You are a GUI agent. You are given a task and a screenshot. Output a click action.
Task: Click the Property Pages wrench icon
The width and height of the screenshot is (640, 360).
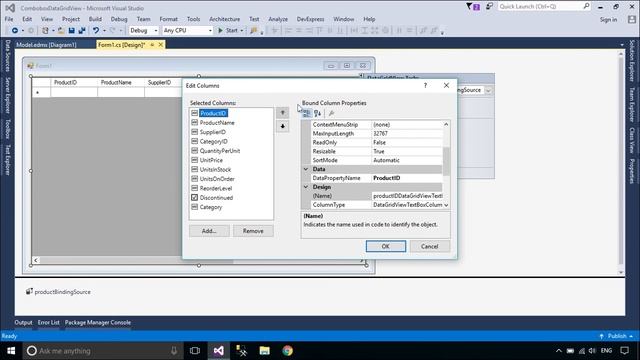(331, 113)
